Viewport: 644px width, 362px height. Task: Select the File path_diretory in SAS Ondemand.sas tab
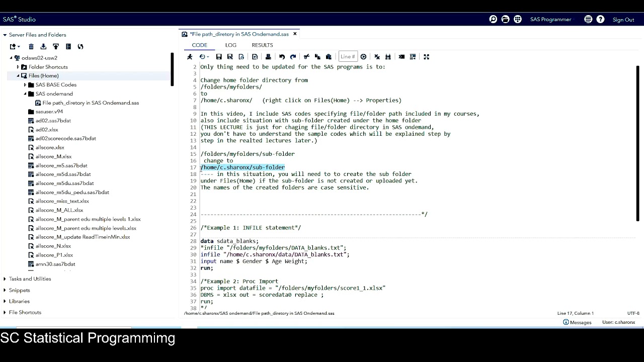pos(239,34)
